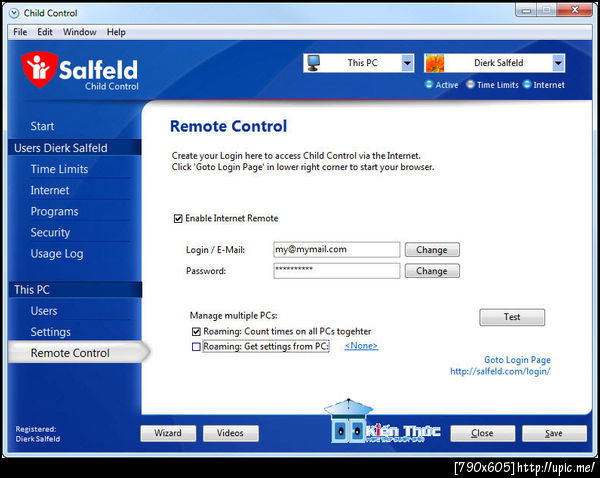Click the Login / E-Mail input field
Viewport: 600px width, 478px height.
(x=337, y=250)
